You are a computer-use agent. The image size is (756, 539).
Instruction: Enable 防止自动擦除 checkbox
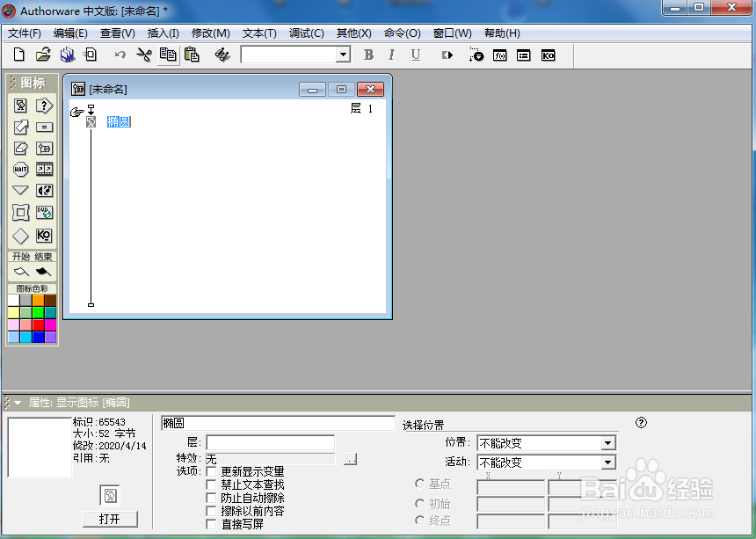pos(211,498)
